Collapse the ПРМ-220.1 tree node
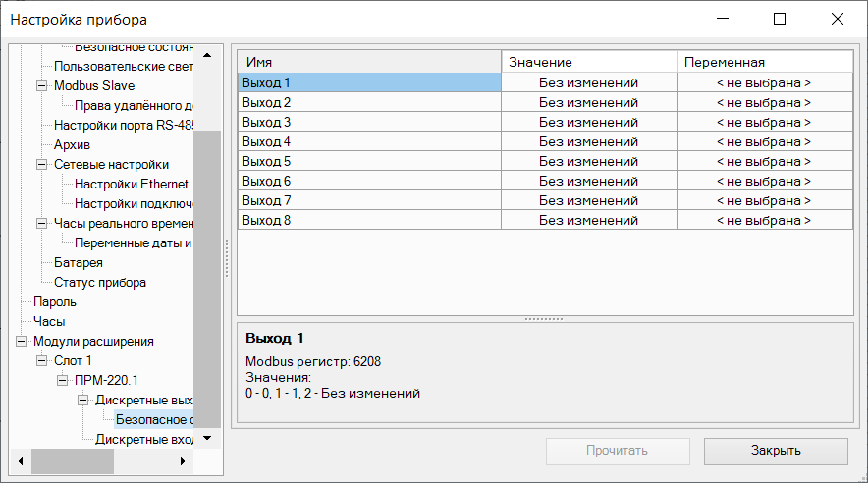Screen dimensions: 868x483 [62, 380]
